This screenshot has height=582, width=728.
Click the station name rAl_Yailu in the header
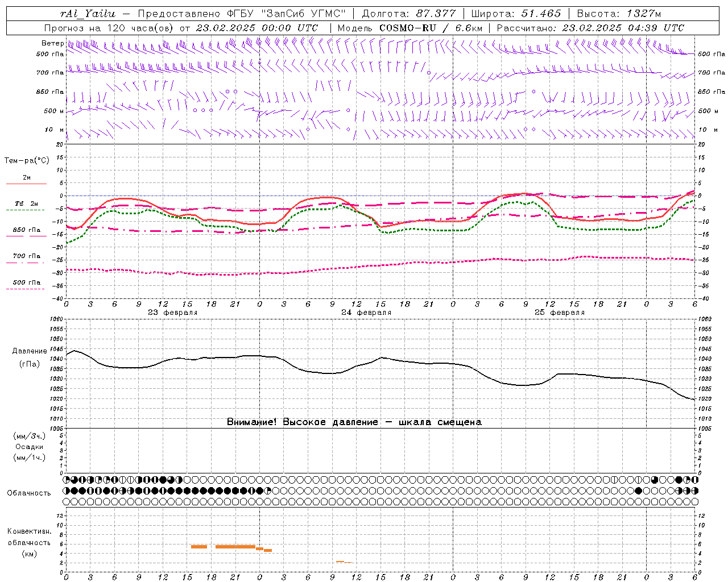click(x=88, y=14)
